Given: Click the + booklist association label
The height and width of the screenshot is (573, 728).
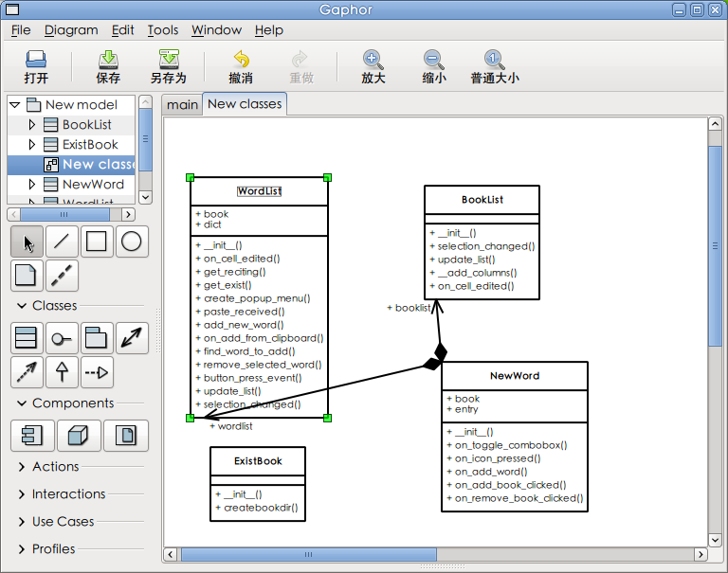Looking at the screenshot, I should click(409, 308).
